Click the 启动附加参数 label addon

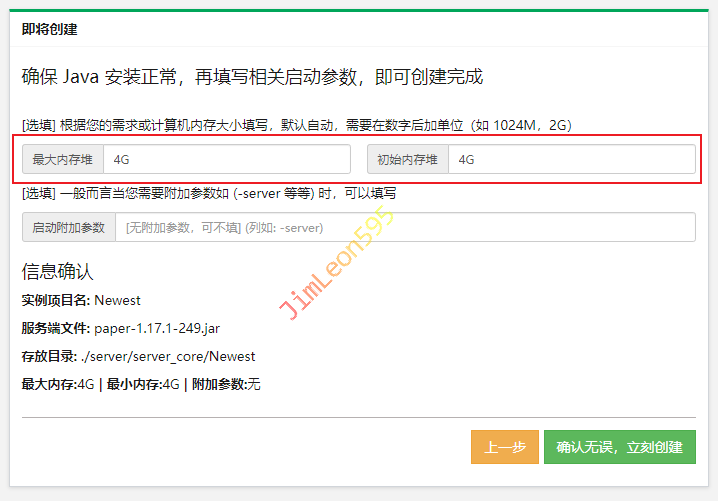(x=69, y=227)
